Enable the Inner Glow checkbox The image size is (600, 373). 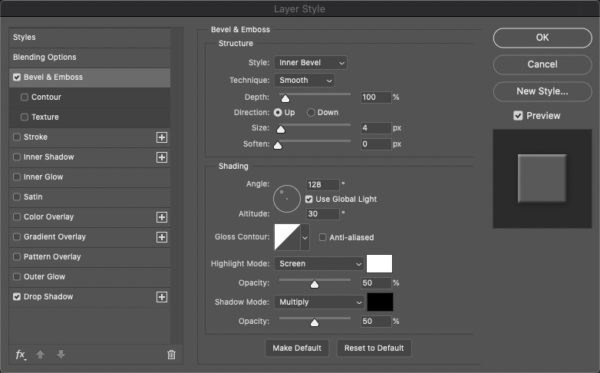pyautogui.click(x=17, y=177)
